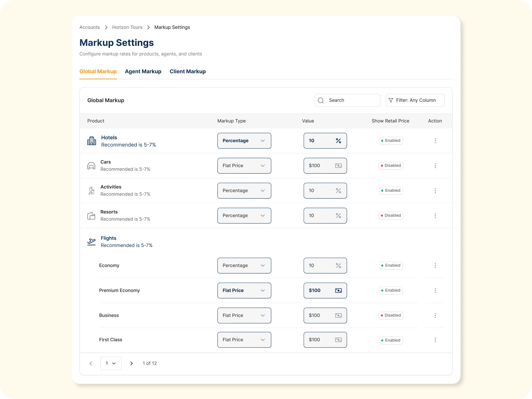
Task: Click the '1 of 12' page indicator
Action: (x=150, y=363)
